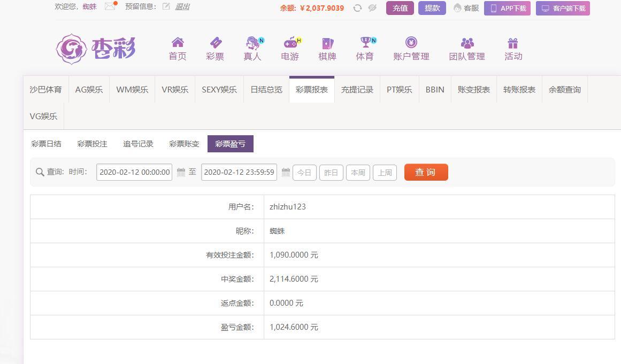Click the orange 查询 search button
Image resolution: width=621 pixels, height=364 pixels.
[x=426, y=172]
